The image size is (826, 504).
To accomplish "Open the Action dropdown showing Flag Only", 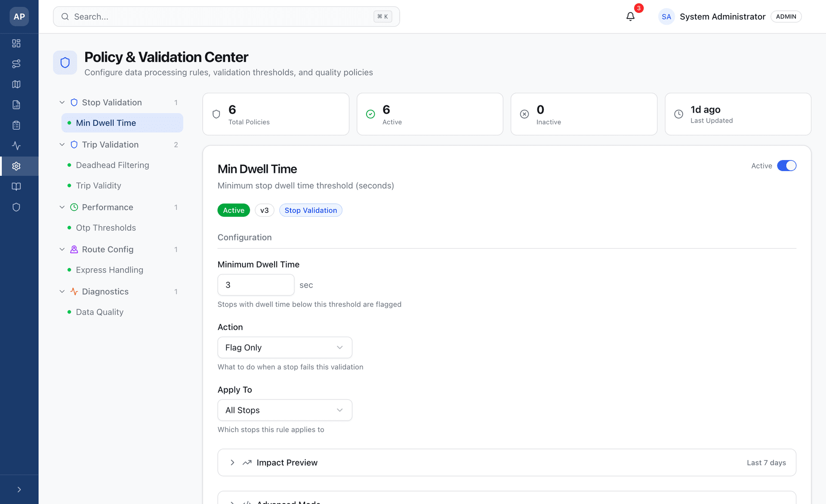I will (285, 347).
